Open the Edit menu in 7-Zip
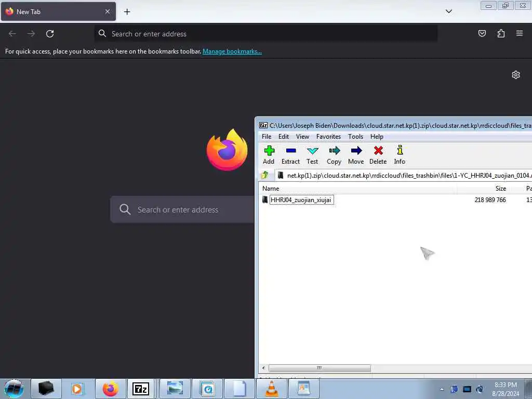Viewport: 532px width, 399px height. click(284, 137)
